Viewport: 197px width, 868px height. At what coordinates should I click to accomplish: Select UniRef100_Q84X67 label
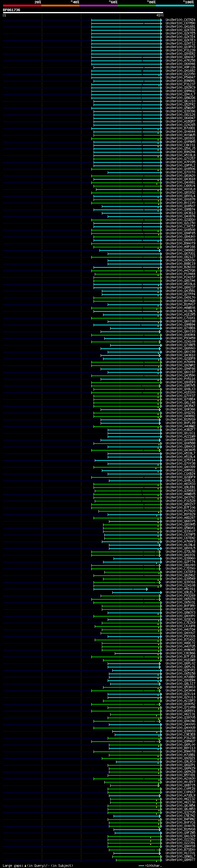click(180, 57)
